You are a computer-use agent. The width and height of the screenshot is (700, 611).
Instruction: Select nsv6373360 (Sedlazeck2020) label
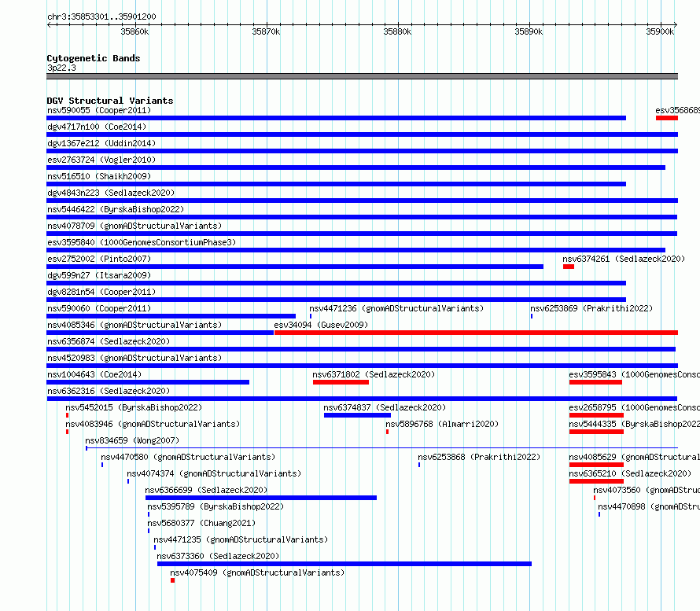point(218,556)
